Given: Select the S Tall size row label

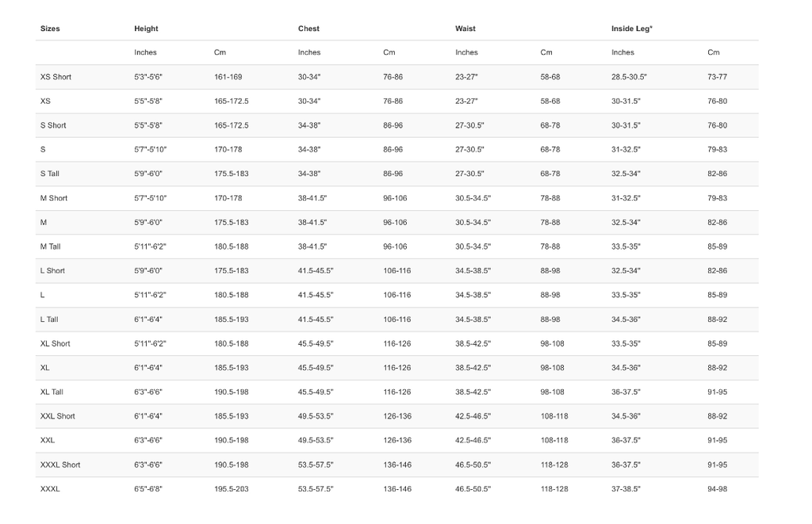Looking at the screenshot, I should [x=49, y=174].
